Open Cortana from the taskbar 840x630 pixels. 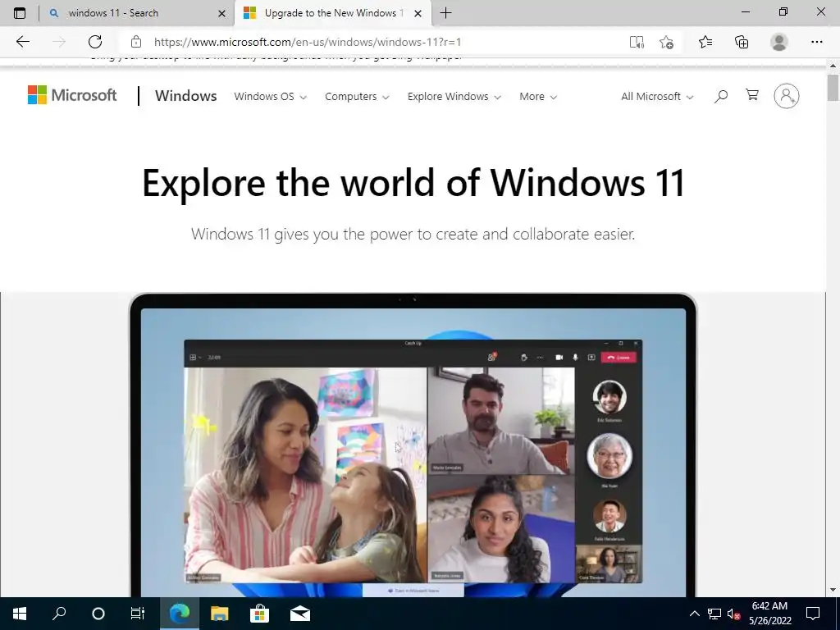click(x=98, y=614)
